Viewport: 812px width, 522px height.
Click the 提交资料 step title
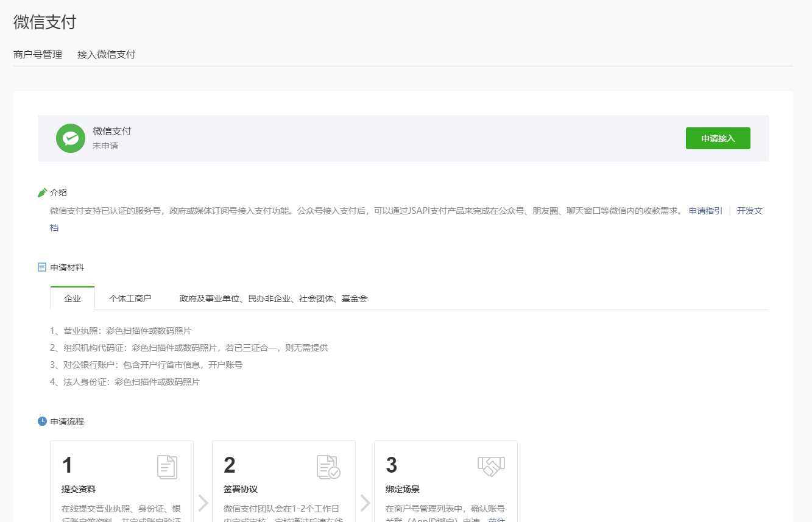(x=79, y=489)
